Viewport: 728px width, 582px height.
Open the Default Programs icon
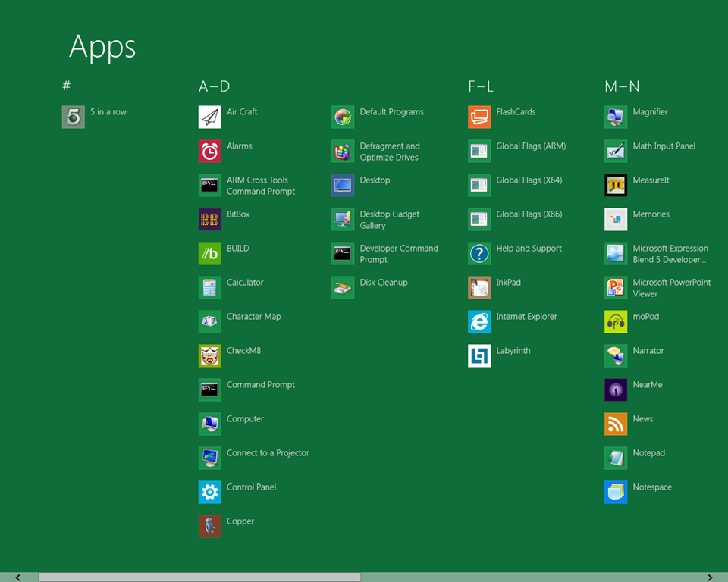pyautogui.click(x=343, y=117)
